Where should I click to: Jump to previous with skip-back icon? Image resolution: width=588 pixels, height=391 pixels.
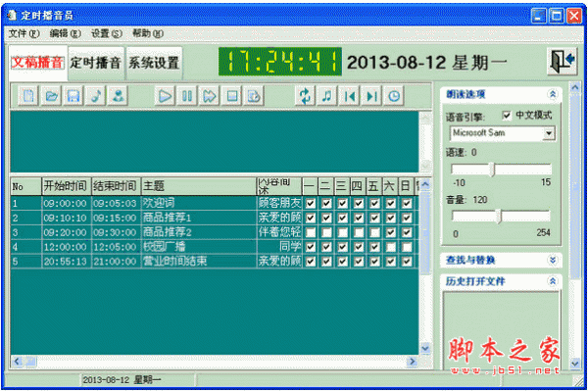point(349,96)
